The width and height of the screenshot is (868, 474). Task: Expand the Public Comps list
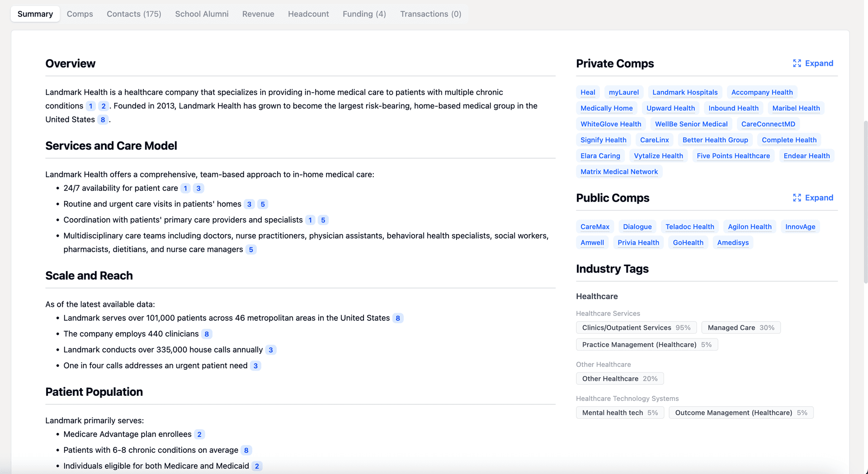(818, 198)
